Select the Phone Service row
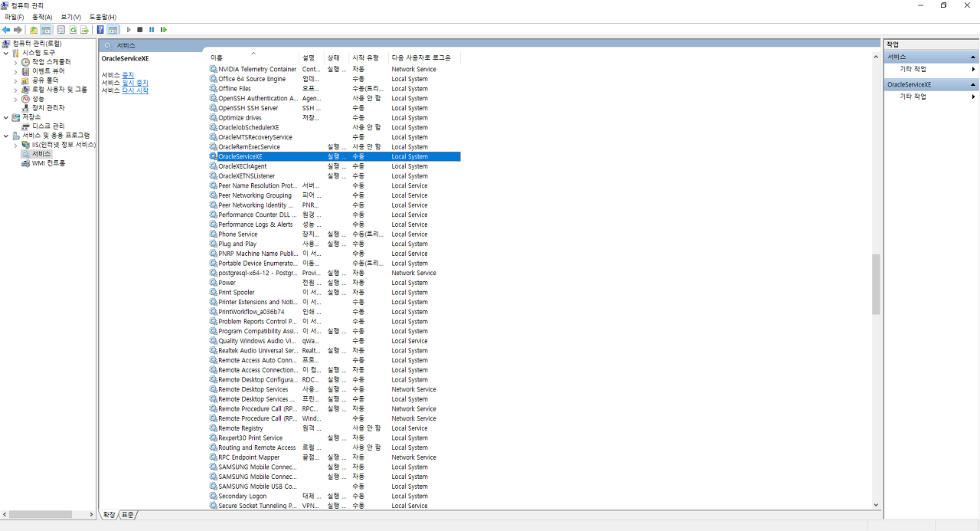Viewport: 980px width, 531px height. point(334,234)
